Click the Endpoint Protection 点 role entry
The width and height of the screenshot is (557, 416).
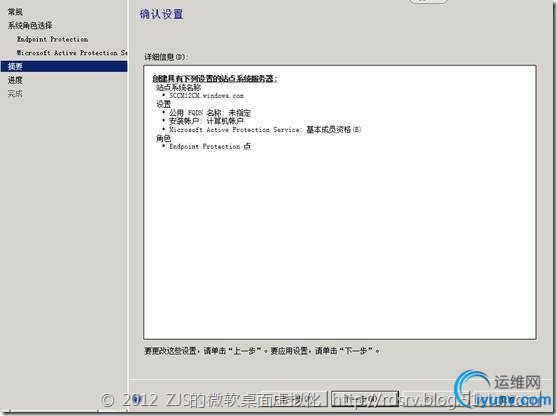click(210, 146)
